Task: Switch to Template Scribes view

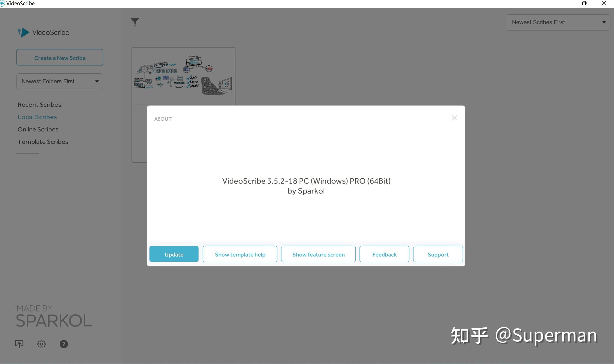Action: (x=43, y=141)
